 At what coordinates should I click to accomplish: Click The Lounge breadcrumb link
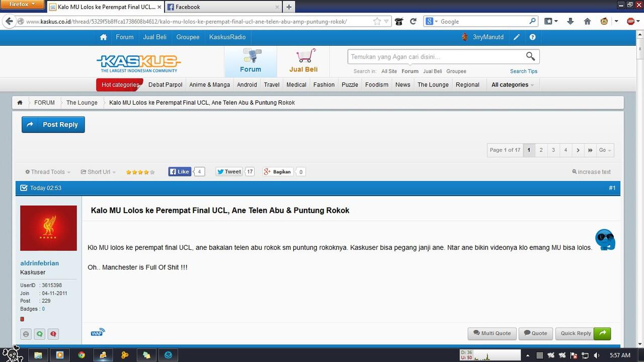(82, 103)
